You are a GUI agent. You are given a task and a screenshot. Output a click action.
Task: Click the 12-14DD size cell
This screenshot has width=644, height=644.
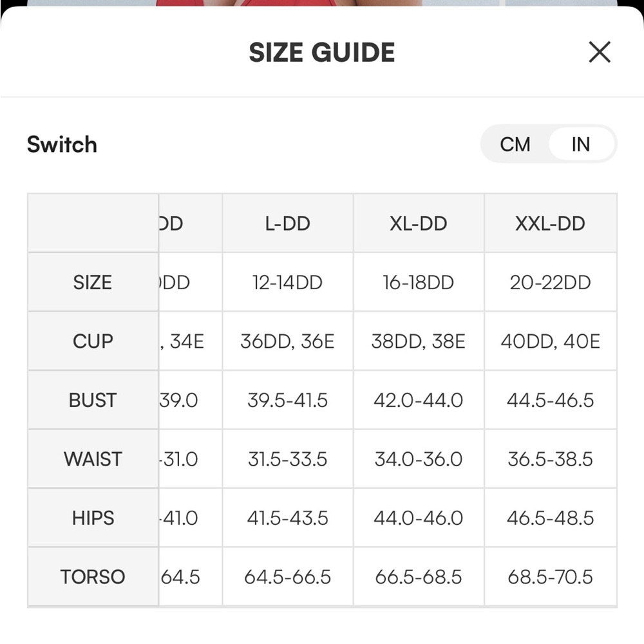(x=287, y=282)
